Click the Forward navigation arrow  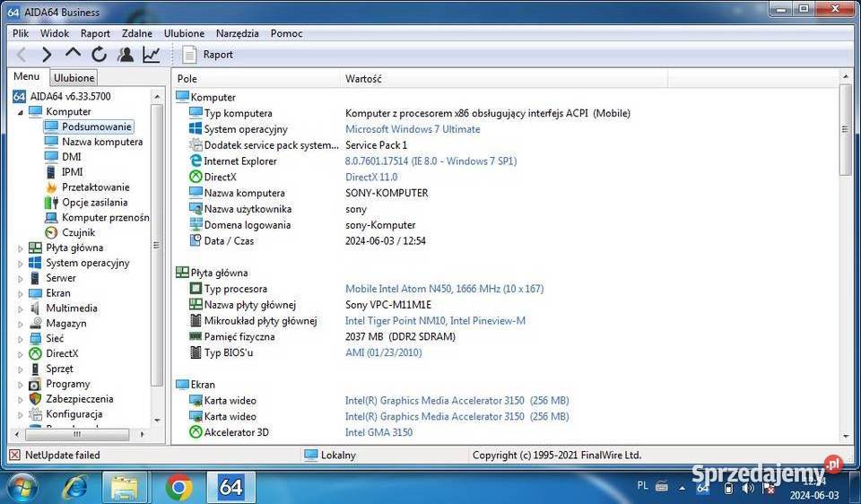47,55
